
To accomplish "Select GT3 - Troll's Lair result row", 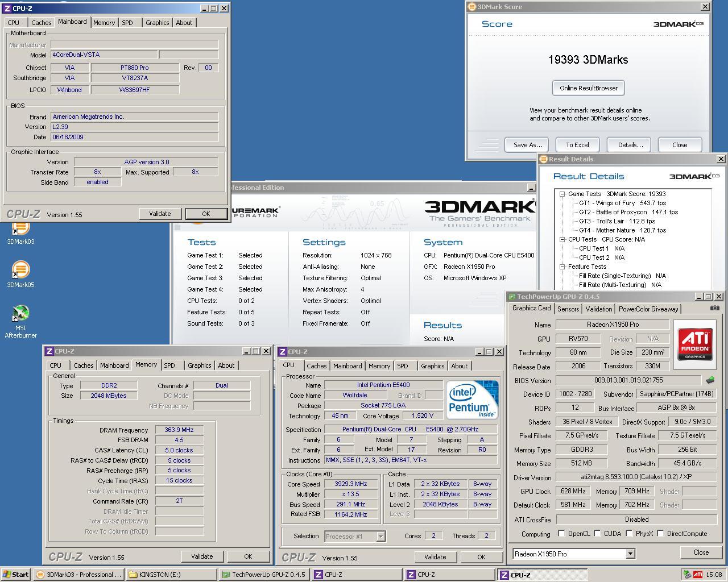I will [617, 221].
